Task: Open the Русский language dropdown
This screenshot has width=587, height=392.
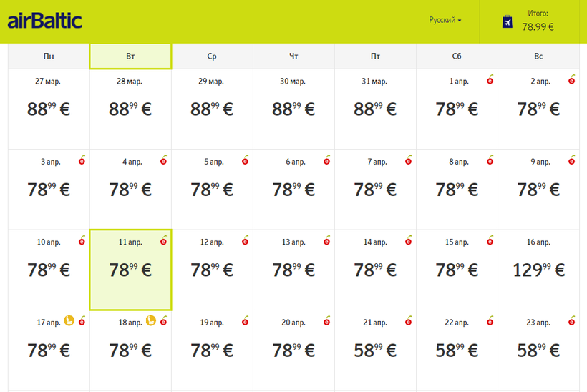Action: [445, 20]
